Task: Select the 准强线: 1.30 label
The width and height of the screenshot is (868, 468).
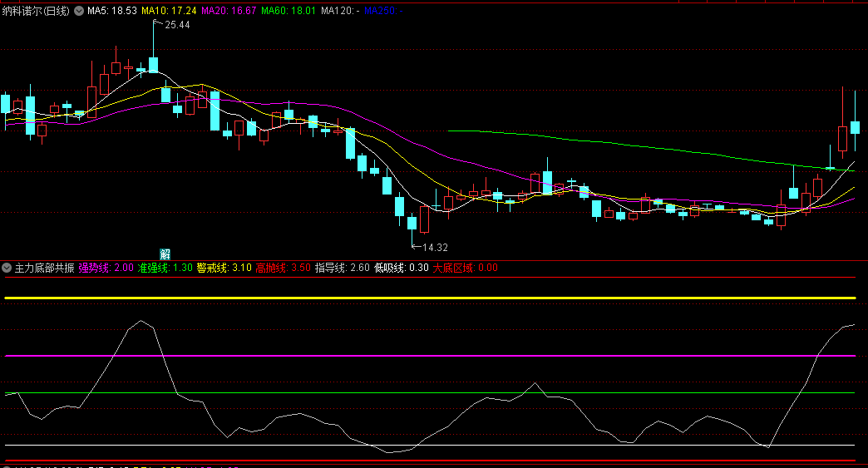Action: [165, 268]
